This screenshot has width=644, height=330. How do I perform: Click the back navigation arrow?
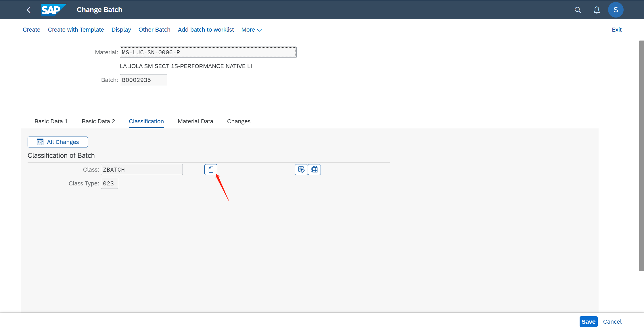pos(28,10)
